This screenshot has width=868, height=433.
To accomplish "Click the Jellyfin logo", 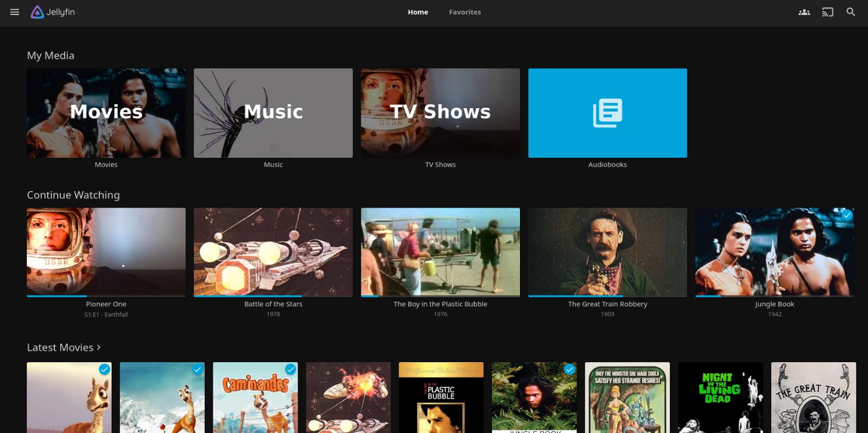I will click(x=53, y=12).
